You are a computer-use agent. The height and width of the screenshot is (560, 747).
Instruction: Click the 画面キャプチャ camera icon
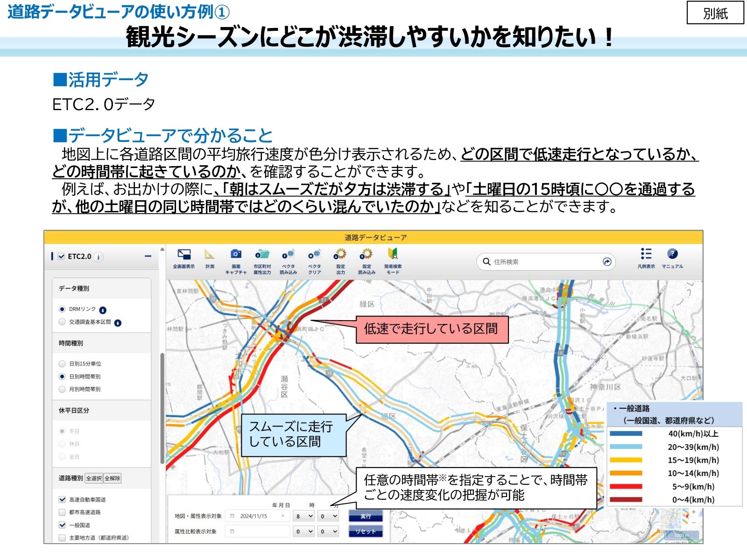[x=236, y=254]
